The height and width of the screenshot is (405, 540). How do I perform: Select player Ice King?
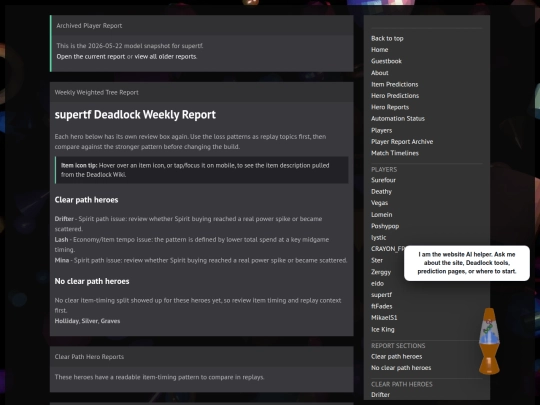click(383, 330)
